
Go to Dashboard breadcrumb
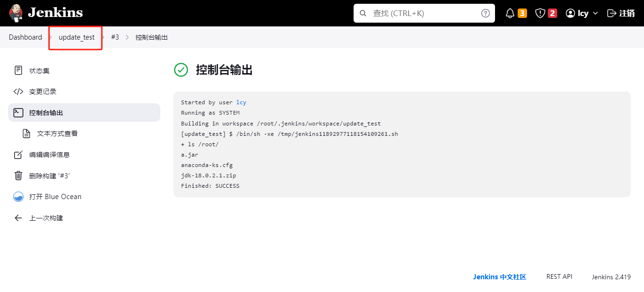pyautogui.click(x=25, y=37)
